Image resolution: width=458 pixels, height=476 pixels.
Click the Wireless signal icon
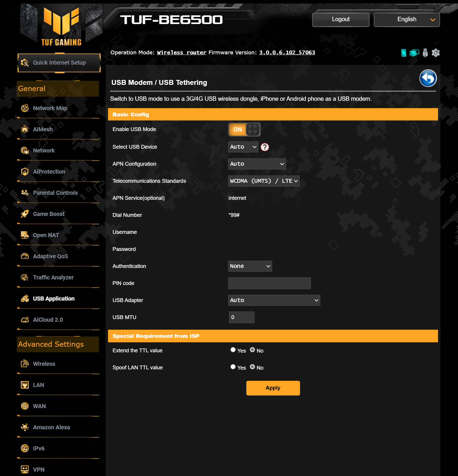(25, 364)
